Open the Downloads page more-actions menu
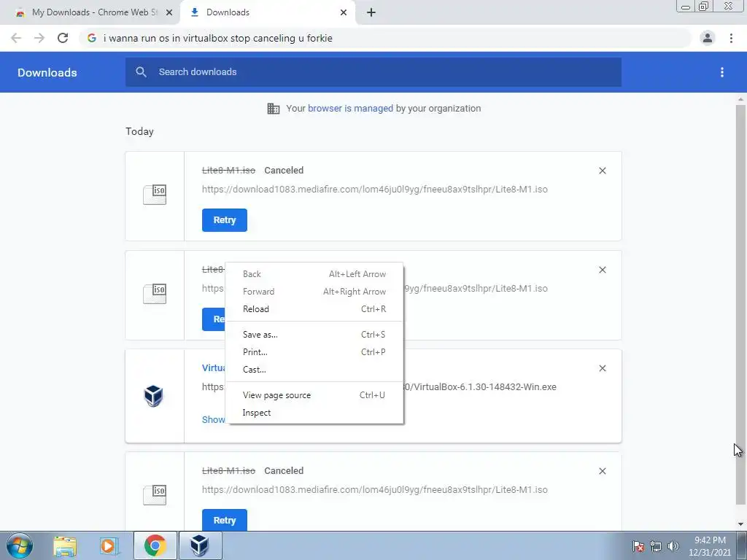Image resolution: width=747 pixels, height=560 pixels. (x=722, y=72)
